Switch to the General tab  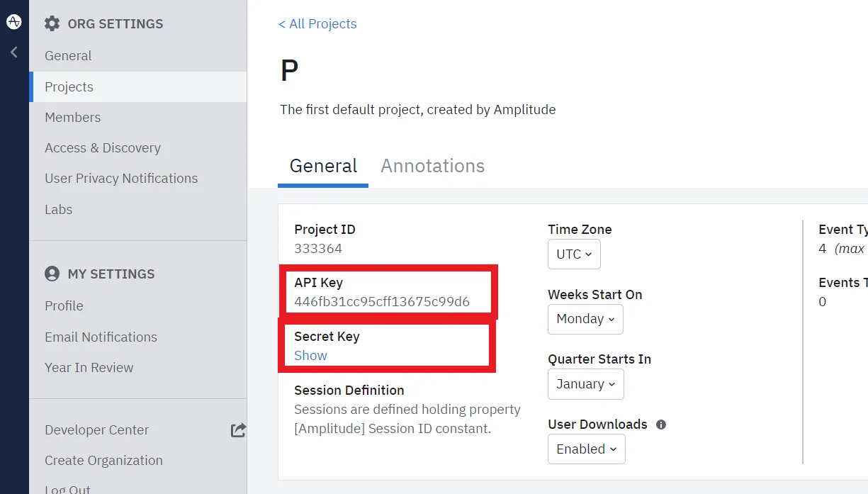tap(323, 166)
